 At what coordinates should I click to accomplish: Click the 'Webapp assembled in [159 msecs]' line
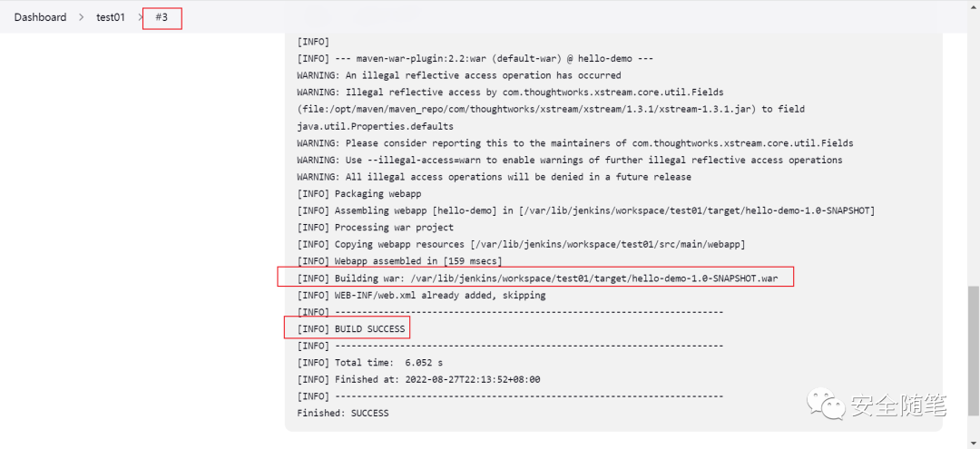(x=399, y=261)
